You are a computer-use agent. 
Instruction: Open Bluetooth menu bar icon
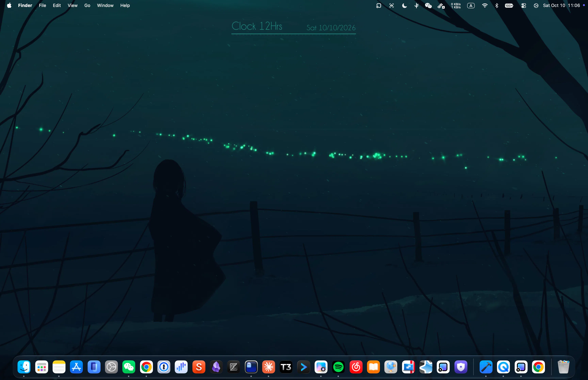click(x=497, y=5)
